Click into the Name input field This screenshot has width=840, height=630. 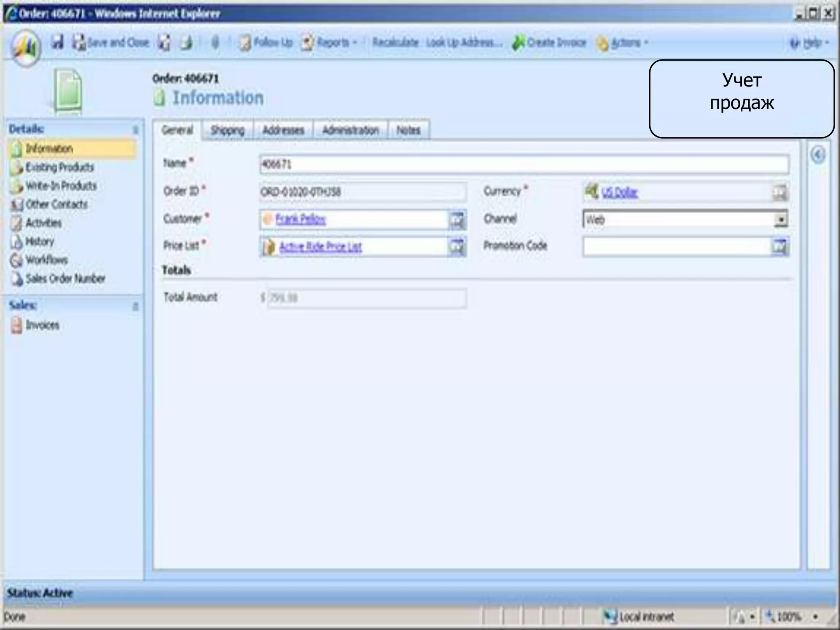(x=524, y=165)
